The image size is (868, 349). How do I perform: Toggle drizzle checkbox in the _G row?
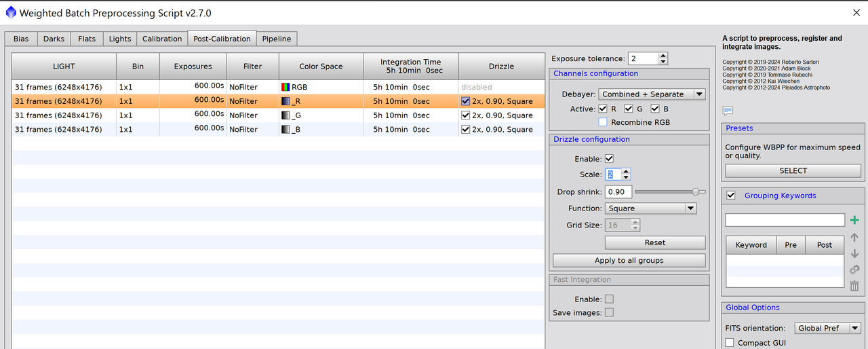point(465,115)
